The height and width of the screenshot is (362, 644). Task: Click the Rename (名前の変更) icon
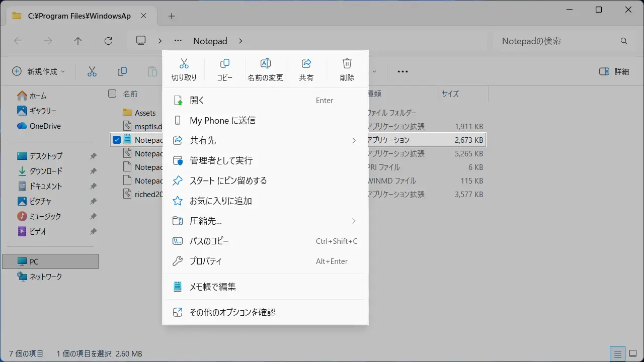(x=265, y=69)
